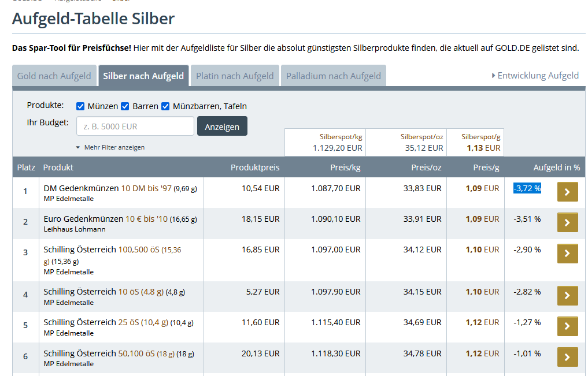Uncheck the Barren checkbox
The height and width of the screenshot is (376, 588).
click(x=125, y=106)
